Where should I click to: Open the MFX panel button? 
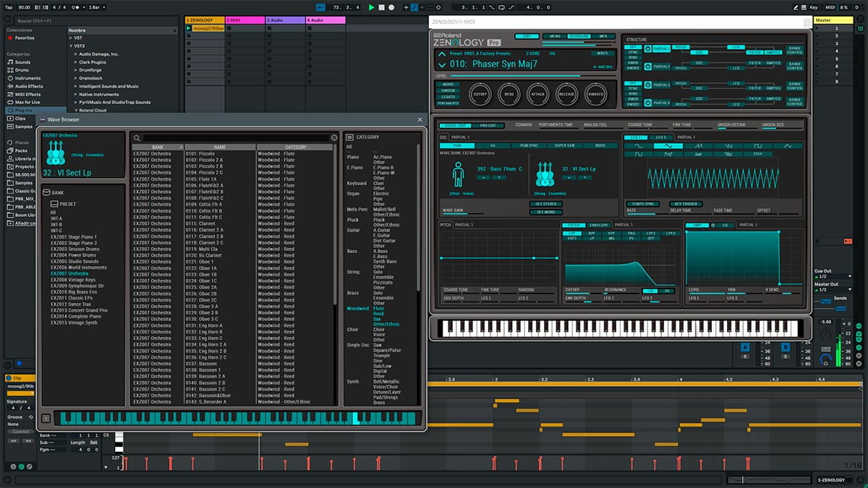tap(603, 35)
